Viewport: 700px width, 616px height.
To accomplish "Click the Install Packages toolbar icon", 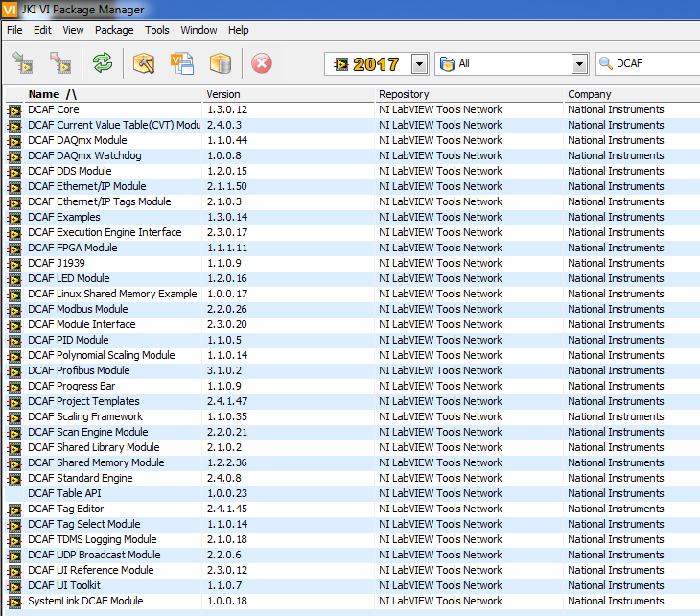I will pyautogui.click(x=23, y=64).
